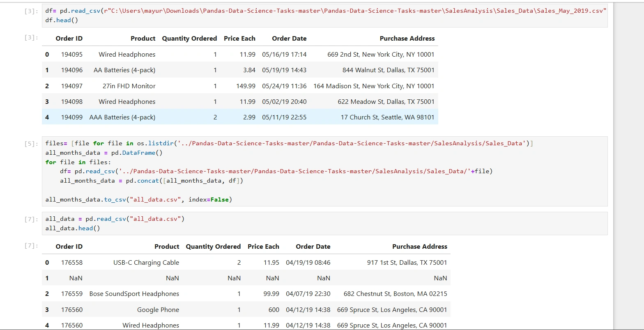The width and height of the screenshot is (644, 330).
Task: Click the to_csv line in the code cell
Action: pyautogui.click(x=139, y=200)
